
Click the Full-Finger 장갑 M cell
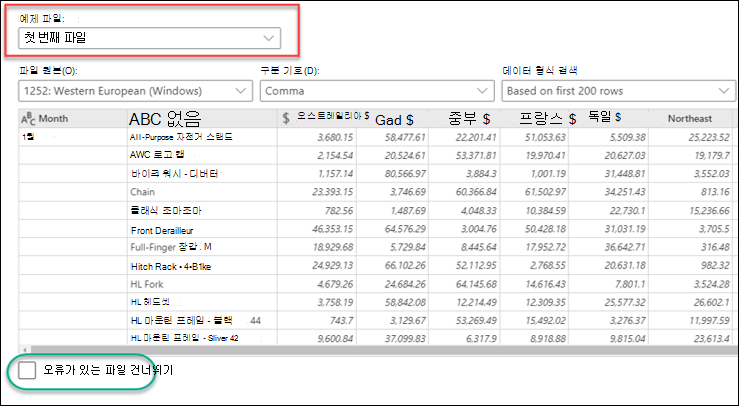click(x=202, y=247)
